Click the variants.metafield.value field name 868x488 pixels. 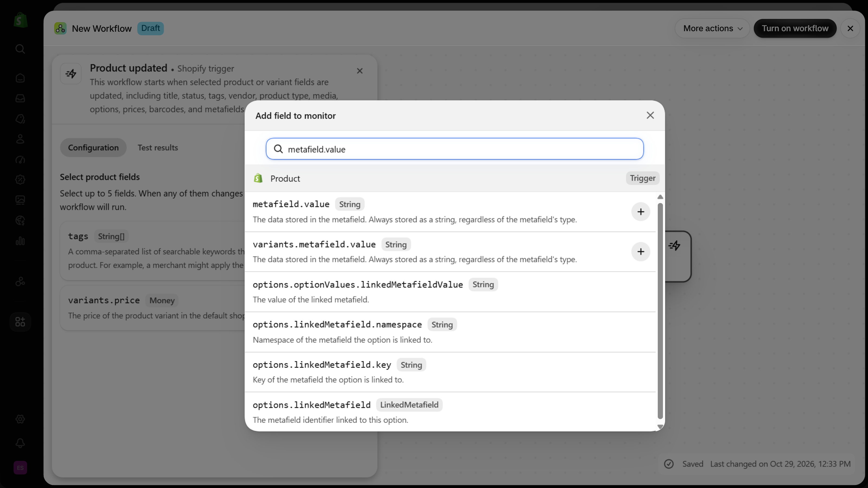tap(314, 244)
